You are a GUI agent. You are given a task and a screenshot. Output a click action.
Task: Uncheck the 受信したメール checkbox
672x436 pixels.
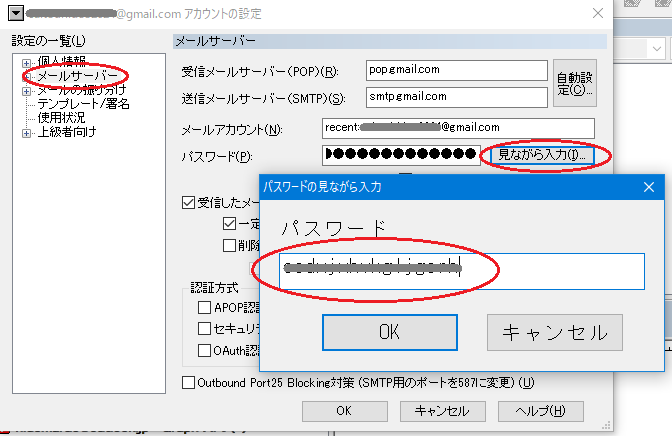(189, 202)
